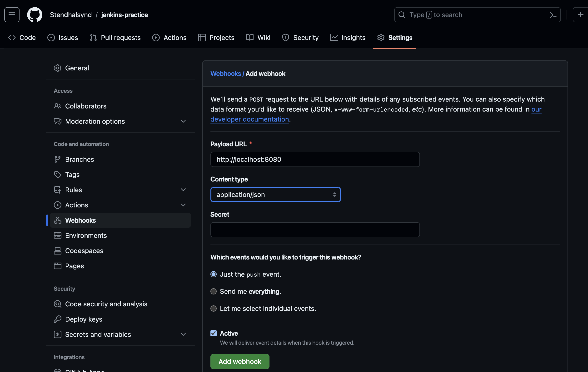The image size is (588, 372).
Task: Open Code security and analysis page
Action: click(120, 304)
